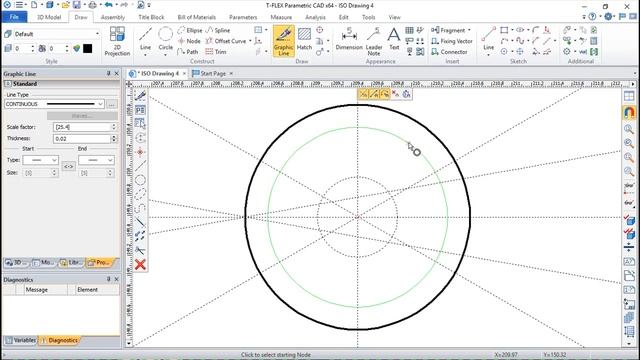The image size is (640, 360).
Task: Open the File menu
Action: (14, 17)
